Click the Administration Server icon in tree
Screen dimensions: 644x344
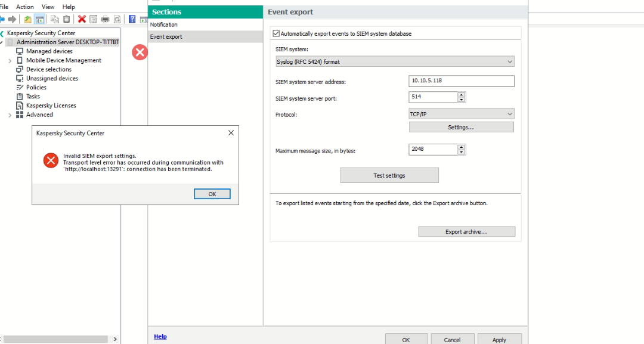(10, 42)
